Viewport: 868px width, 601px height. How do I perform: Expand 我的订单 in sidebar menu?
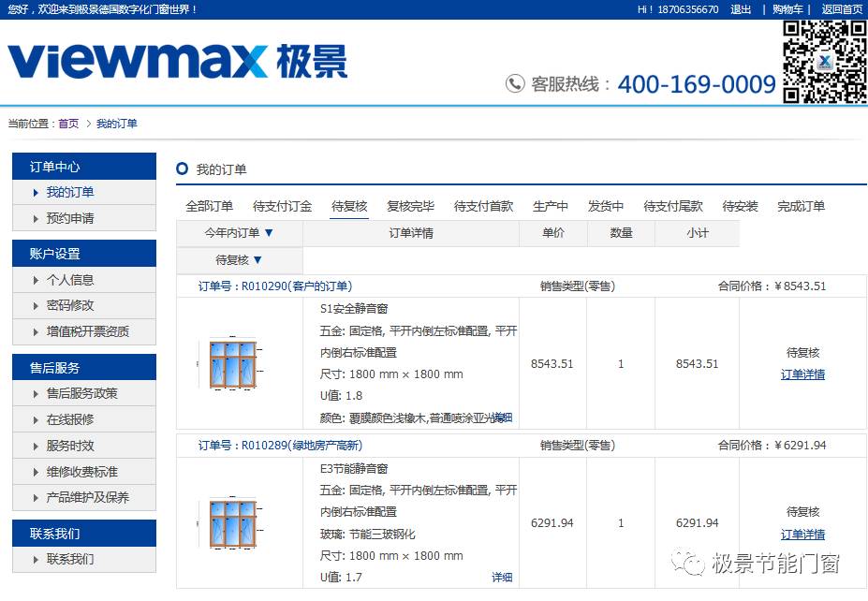coord(70,193)
